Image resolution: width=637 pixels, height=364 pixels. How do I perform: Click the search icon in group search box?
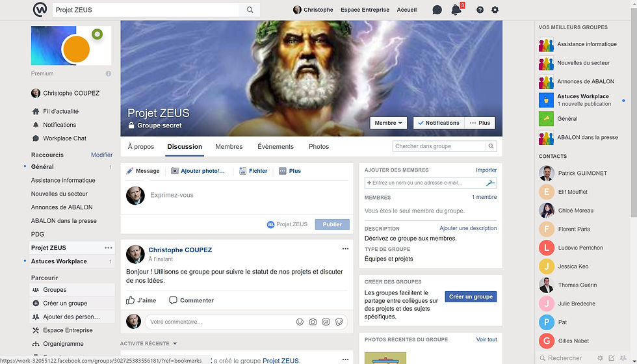coord(491,146)
